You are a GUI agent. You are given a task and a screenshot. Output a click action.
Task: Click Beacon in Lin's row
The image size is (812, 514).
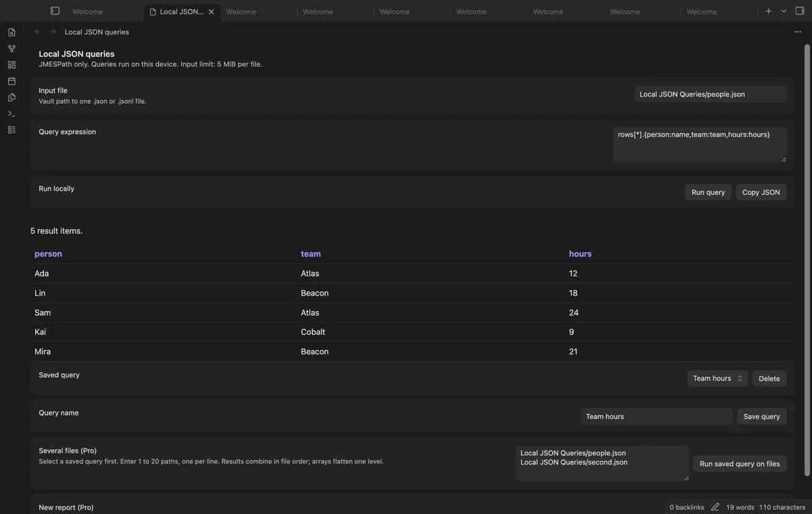[315, 293]
